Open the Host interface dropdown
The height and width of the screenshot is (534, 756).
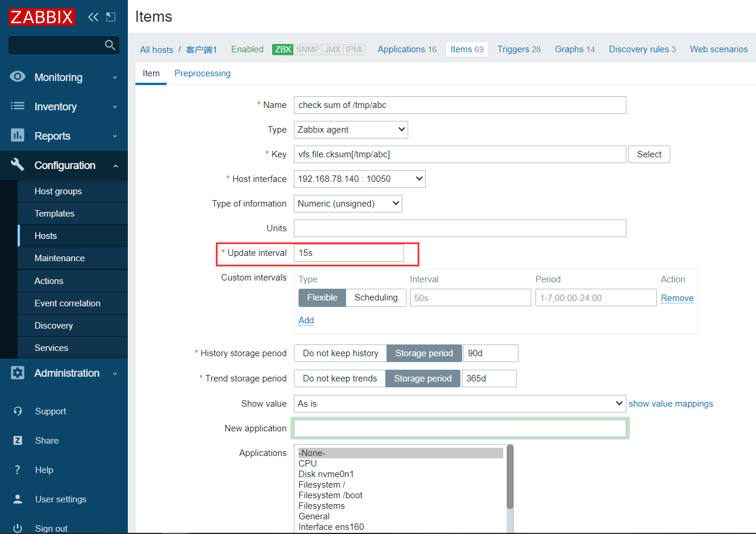[x=360, y=179]
